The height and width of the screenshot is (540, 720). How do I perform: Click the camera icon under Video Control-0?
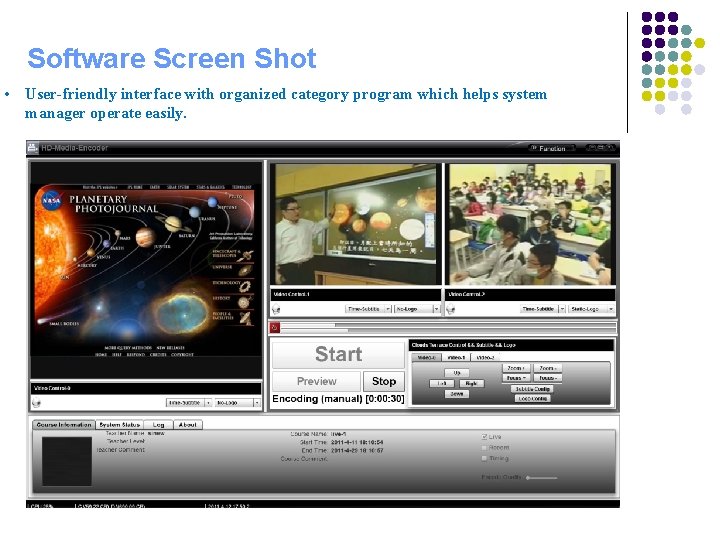[x=36, y=403]
